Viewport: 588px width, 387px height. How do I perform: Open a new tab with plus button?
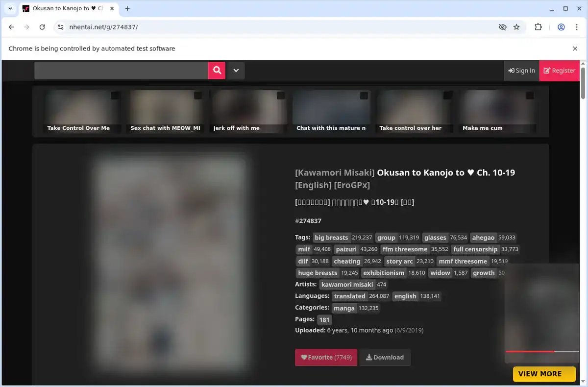coord(127,8)
